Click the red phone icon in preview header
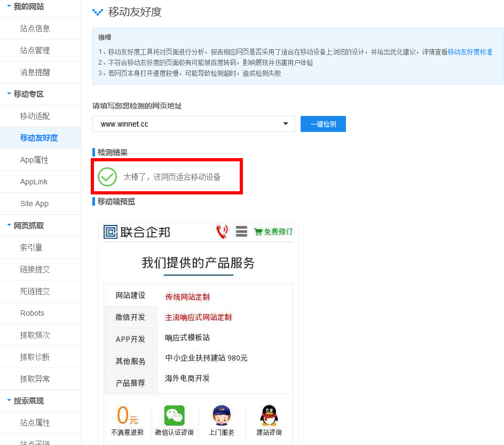 (221, 231)
